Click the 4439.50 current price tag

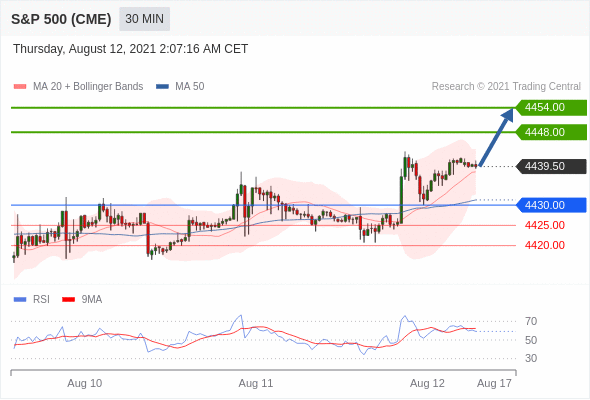pyautogui.click(x=551, y=166)
